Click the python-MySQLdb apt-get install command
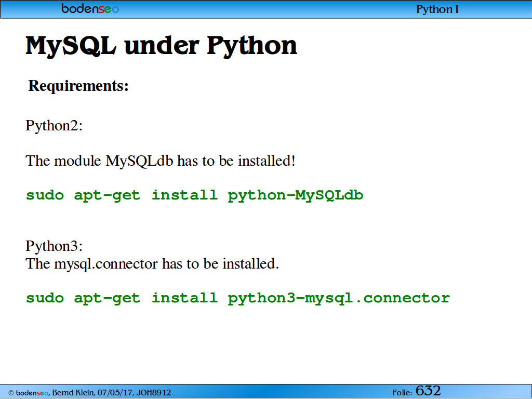532x399 pixels. (x=194, y=196)
